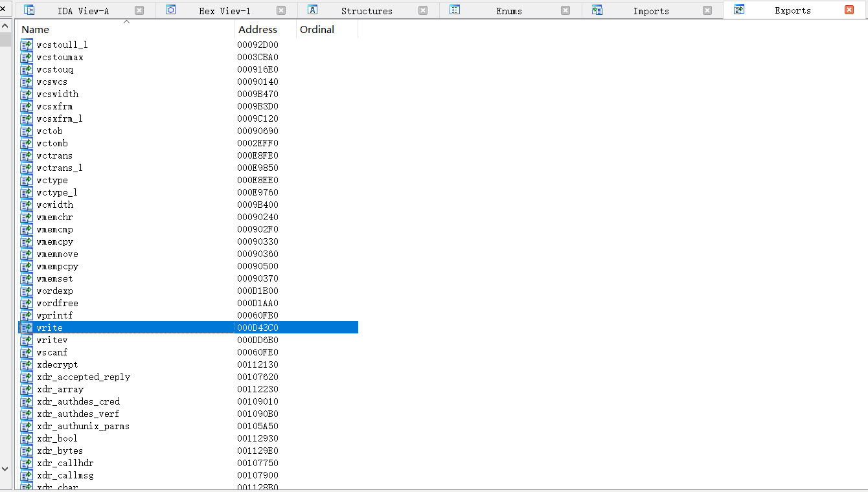The width and height of the screenshot is (868, 492).
Task: Click the scroll down arrow of the list scrollbar
Action: click(x=5, y=469)
